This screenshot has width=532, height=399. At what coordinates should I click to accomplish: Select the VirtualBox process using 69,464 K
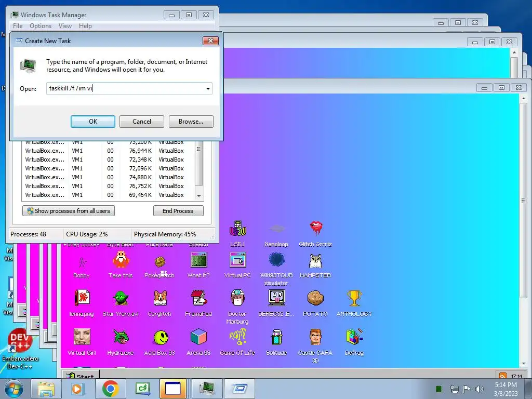tap(109, 195)
